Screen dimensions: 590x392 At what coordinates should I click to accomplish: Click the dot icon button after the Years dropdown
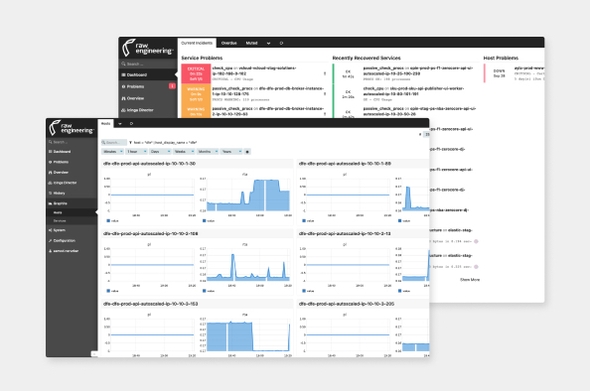click(x=247, y=152)
